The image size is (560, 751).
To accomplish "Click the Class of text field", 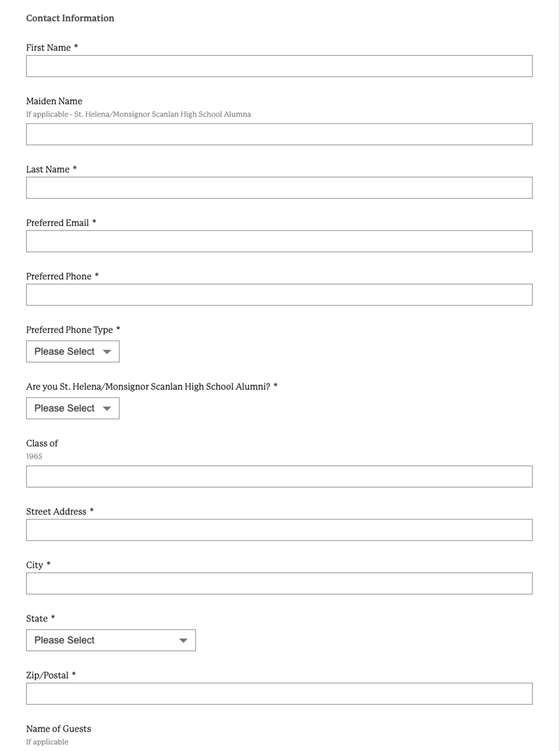I will [279, 476].
